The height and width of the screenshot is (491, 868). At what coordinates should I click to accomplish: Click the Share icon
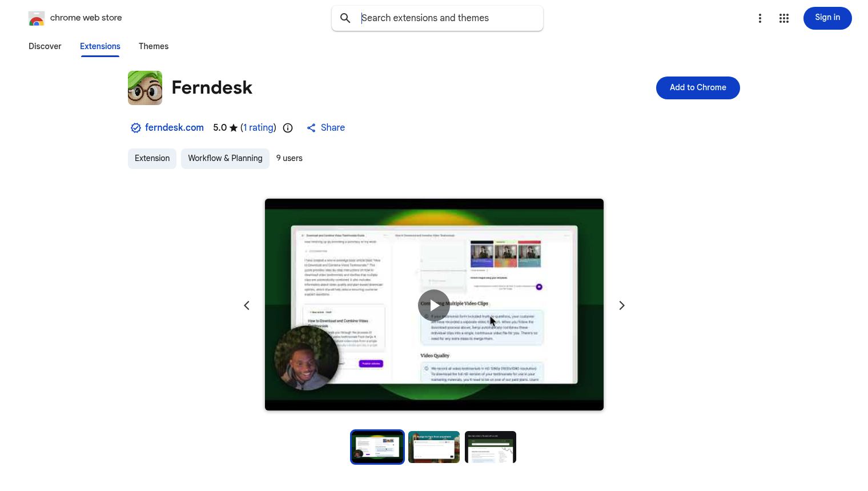311,128
